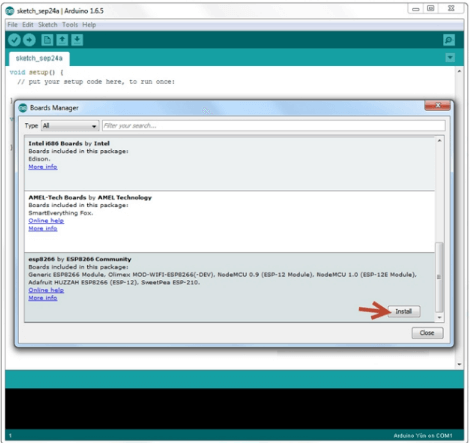Click the 'Edison.' board text
Viewport: 470px width, 443px height.
click(39, 159)
